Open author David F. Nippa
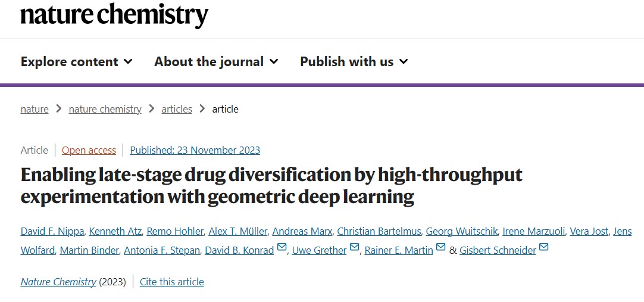 click(52, 231)
